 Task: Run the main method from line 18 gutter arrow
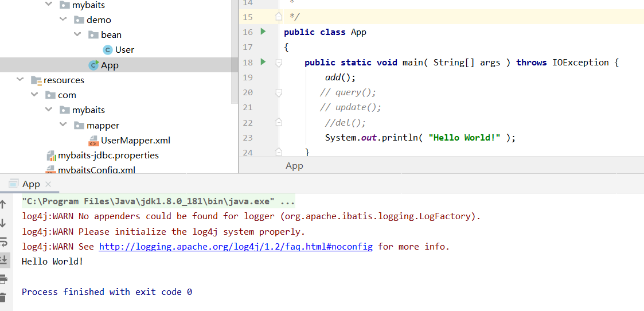tap(263, 62)
